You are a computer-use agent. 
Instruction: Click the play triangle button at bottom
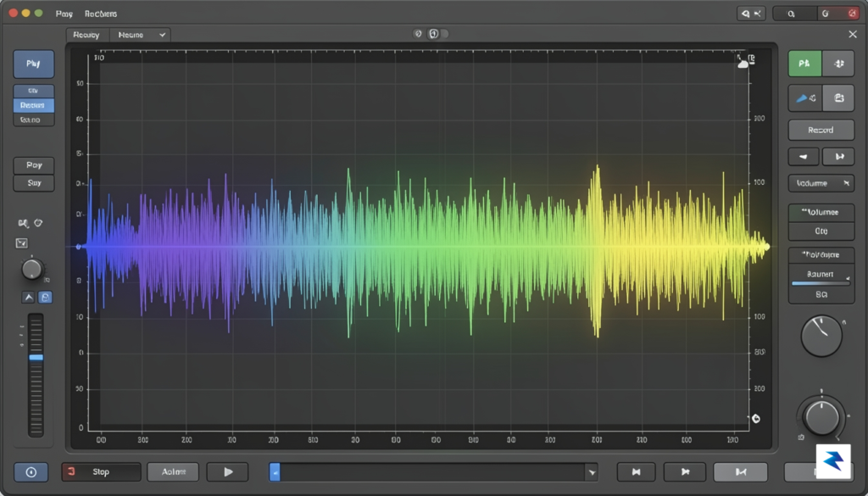227,471
